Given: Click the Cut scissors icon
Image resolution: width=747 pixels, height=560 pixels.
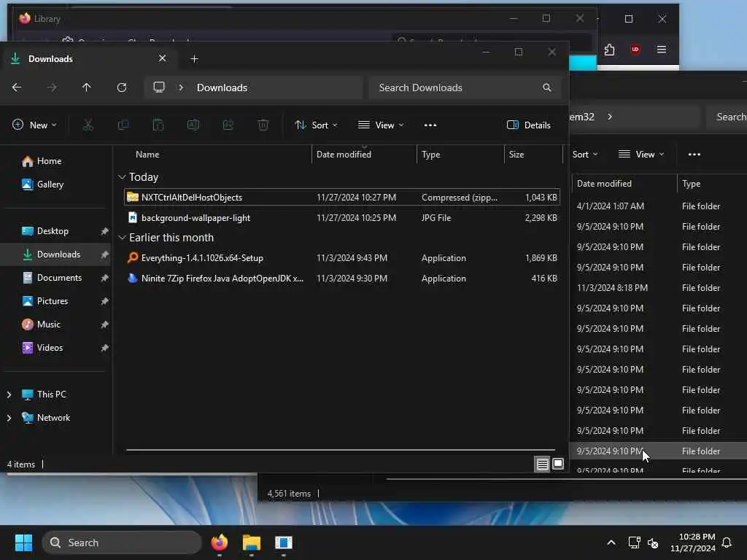Looking at the screenshot, I should click(88, 125).
